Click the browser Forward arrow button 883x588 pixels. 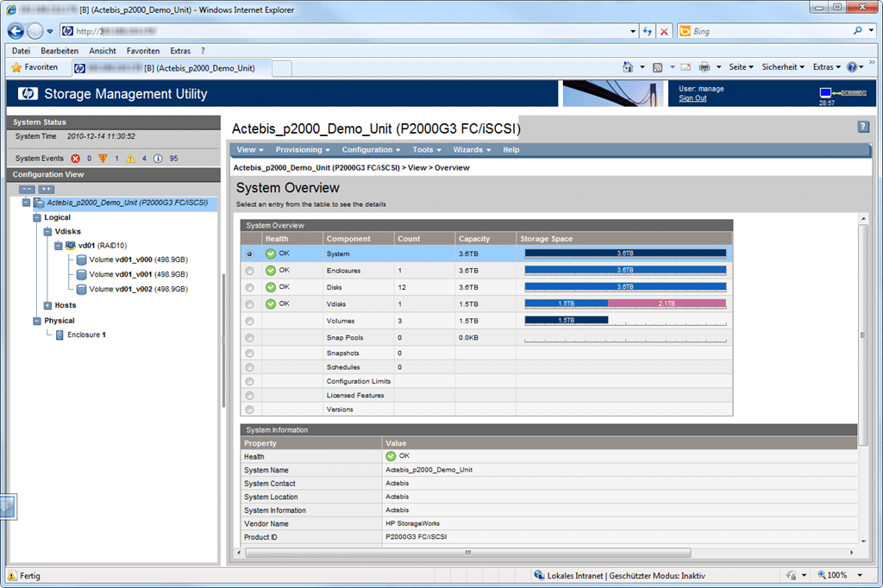[x=34, y=31]
